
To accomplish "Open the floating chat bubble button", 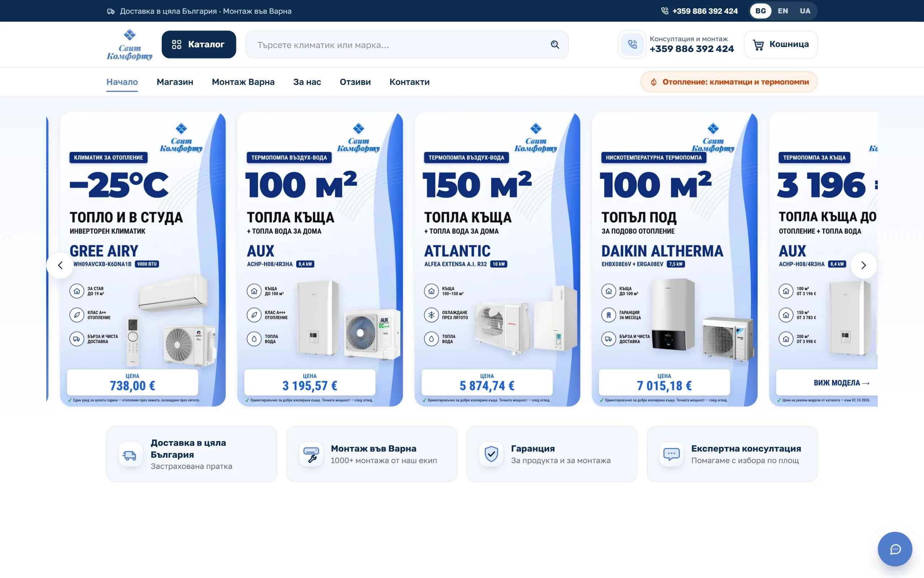I will [895, 549].
